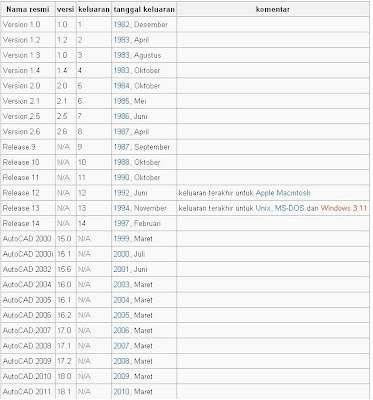Click the 1994 link beside November
This screenshot has width=373, height=400.
(x=121, y=208)
